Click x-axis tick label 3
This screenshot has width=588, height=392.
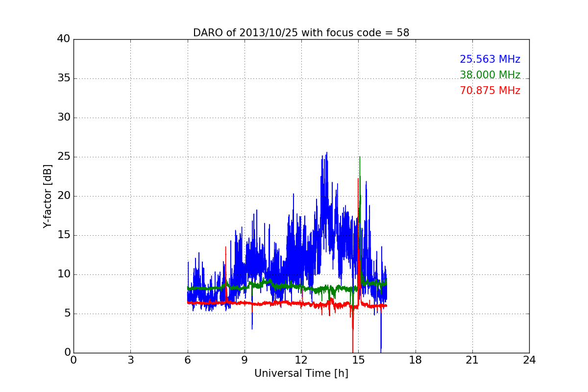coord(130,360)
